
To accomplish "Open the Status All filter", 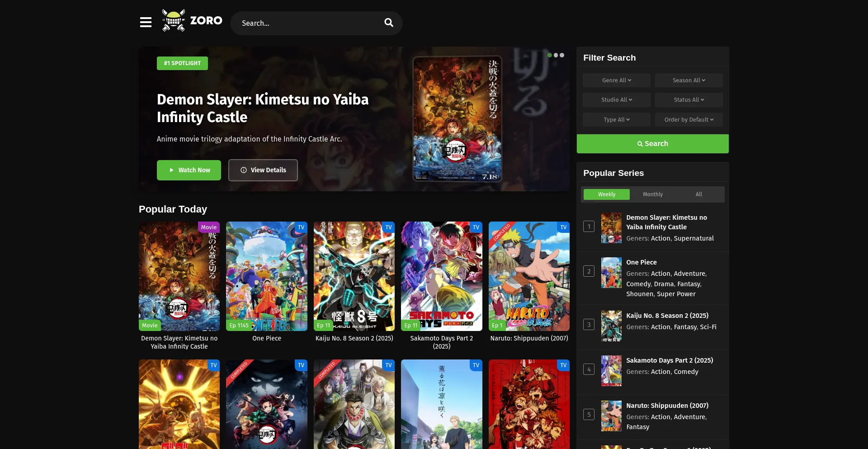I will point(689,100).
